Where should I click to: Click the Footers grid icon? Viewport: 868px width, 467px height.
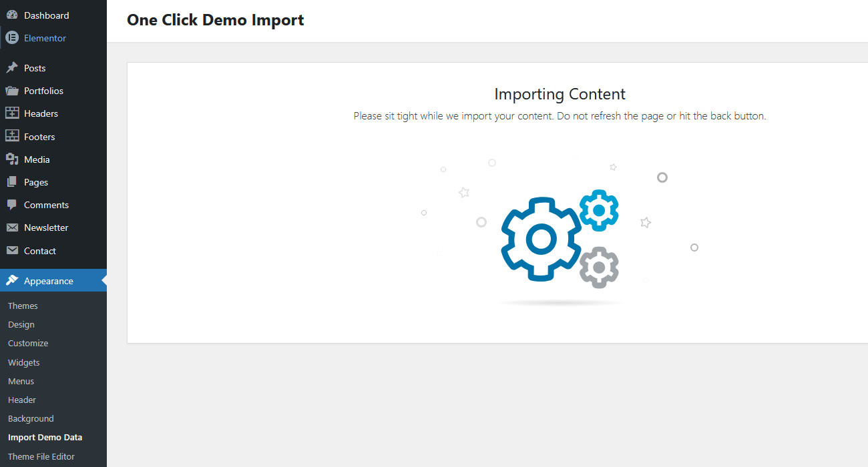[x=11, y=136]
